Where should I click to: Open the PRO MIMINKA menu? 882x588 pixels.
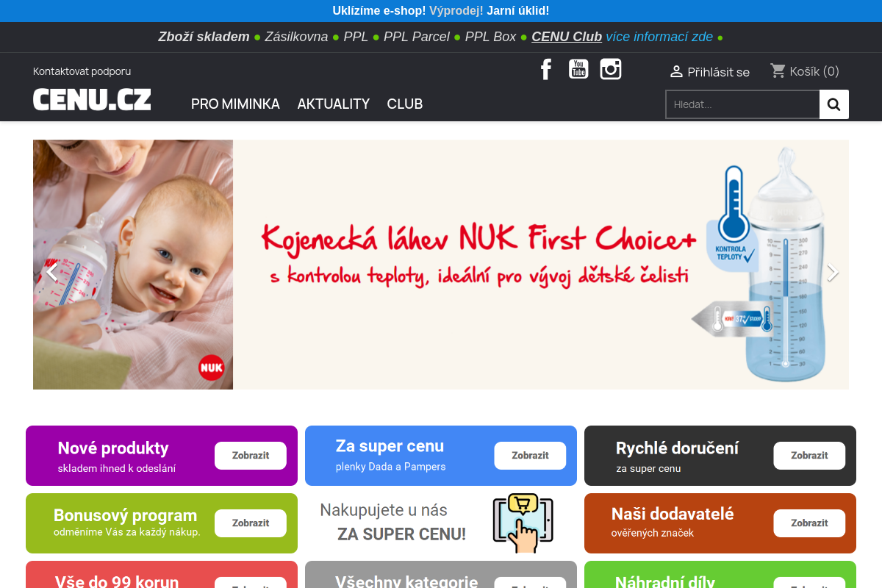point(235,104)
